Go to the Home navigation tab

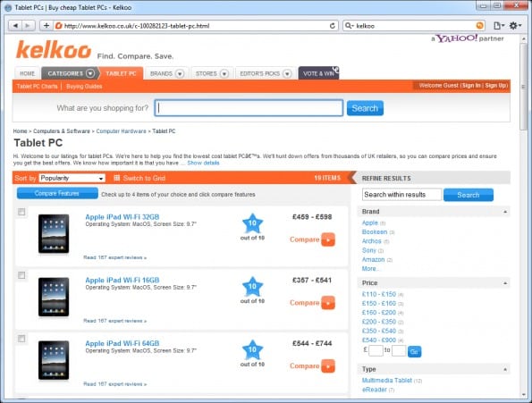27,73
